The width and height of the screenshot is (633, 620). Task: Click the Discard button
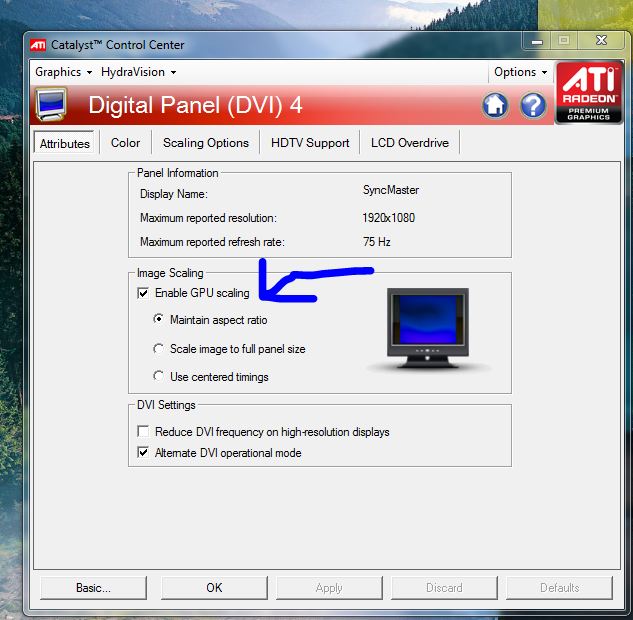click(x=444, y=588)
